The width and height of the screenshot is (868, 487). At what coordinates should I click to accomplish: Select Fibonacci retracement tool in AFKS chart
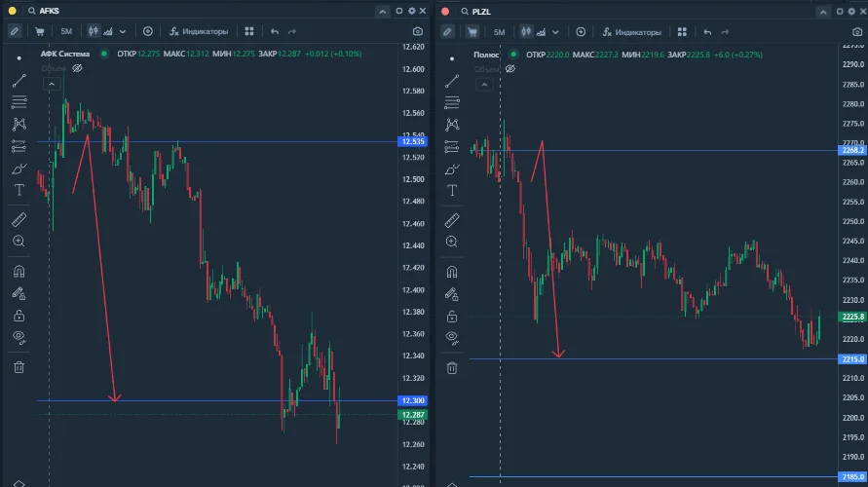(19, 102)
